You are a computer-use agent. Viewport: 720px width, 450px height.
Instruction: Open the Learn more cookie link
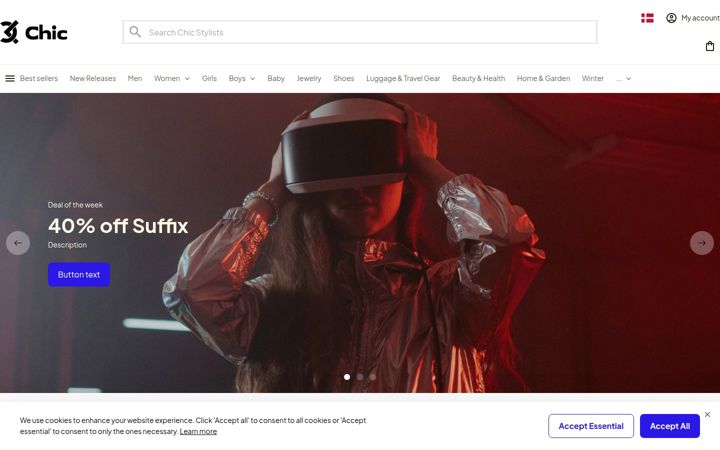[x=198, y=432]
